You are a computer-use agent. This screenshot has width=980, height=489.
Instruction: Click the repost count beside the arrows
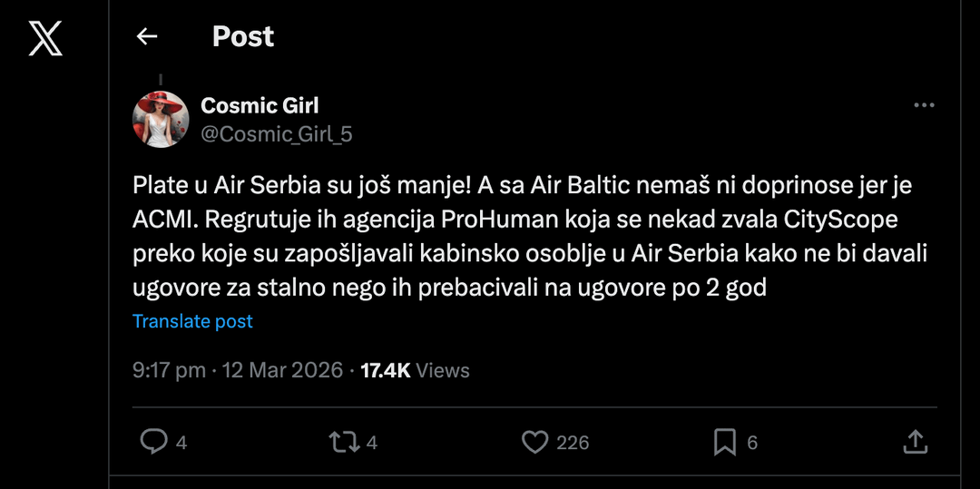pos(372,443)
